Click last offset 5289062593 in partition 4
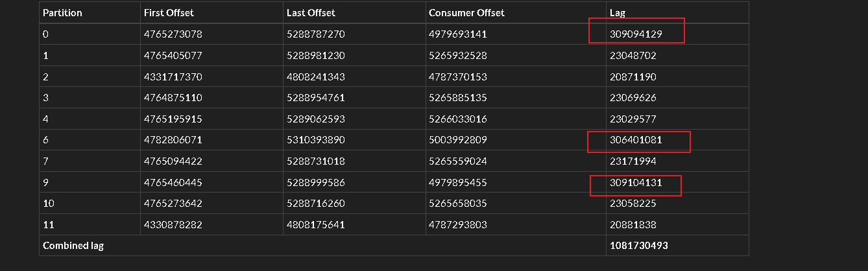 coord(315,119)
